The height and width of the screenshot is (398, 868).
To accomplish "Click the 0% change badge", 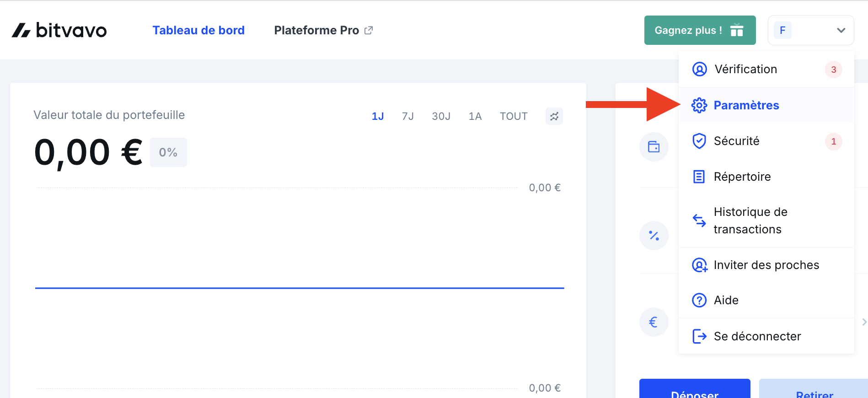I will pos(168,152).
